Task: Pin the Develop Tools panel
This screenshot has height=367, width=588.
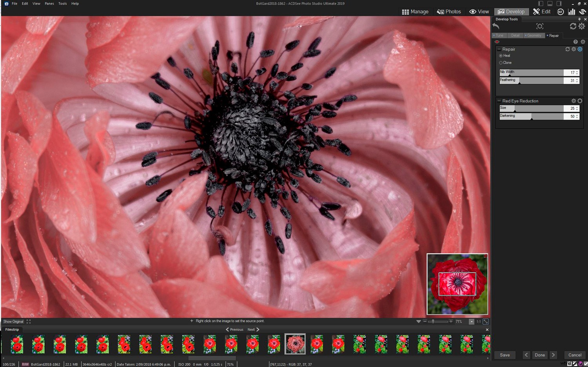Action: 579,19
